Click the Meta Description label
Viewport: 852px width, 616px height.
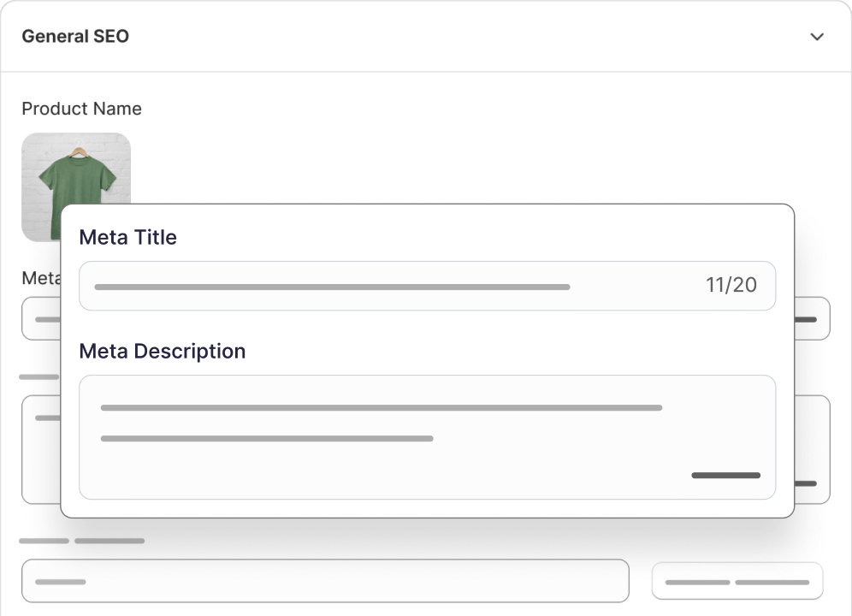coord(162,351)
